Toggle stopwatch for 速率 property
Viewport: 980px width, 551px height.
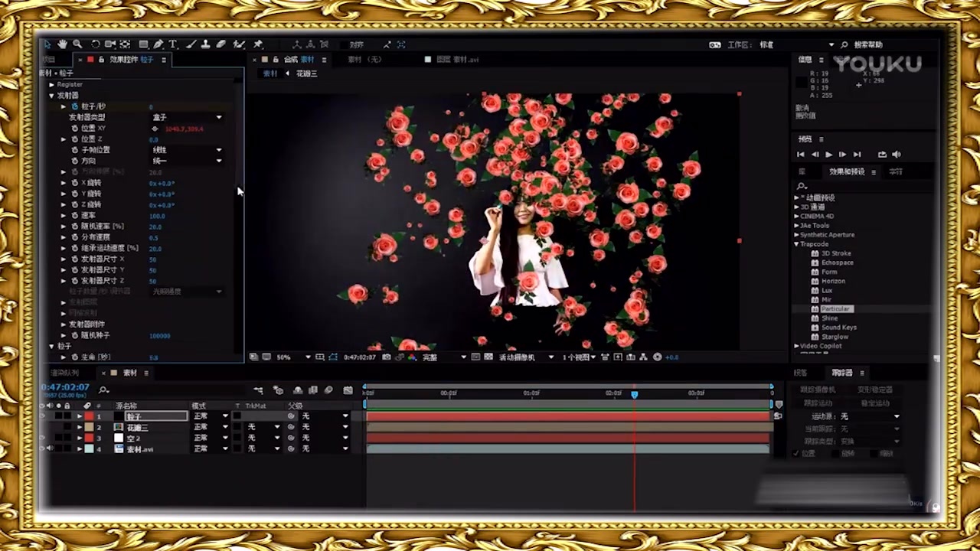pyautogui.click(x=75, y=216)
